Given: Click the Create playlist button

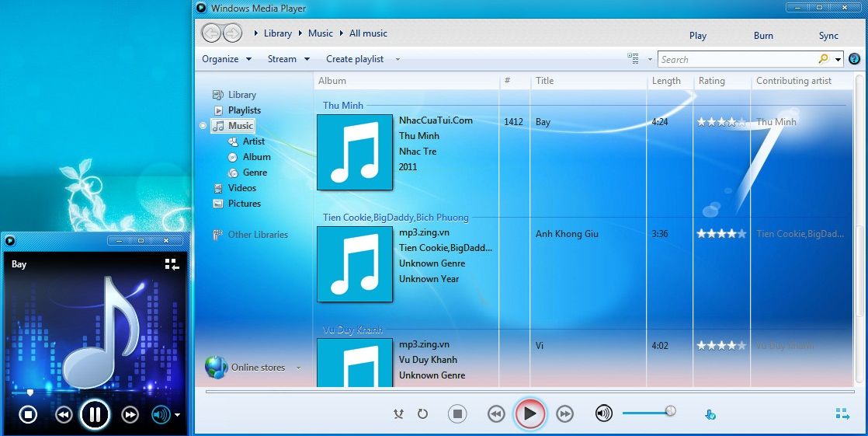Looking at the screenshot, I should (355, 59).
